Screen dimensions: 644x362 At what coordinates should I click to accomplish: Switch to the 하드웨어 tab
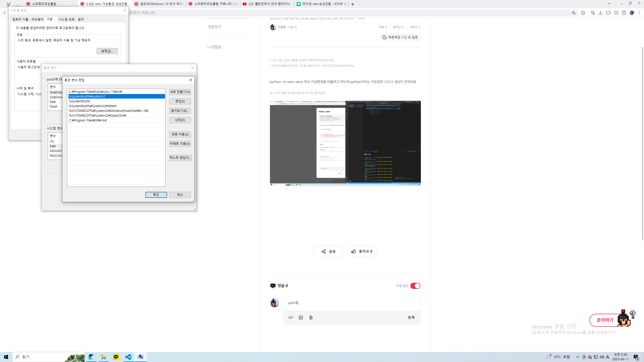click(x=37, y=19)
